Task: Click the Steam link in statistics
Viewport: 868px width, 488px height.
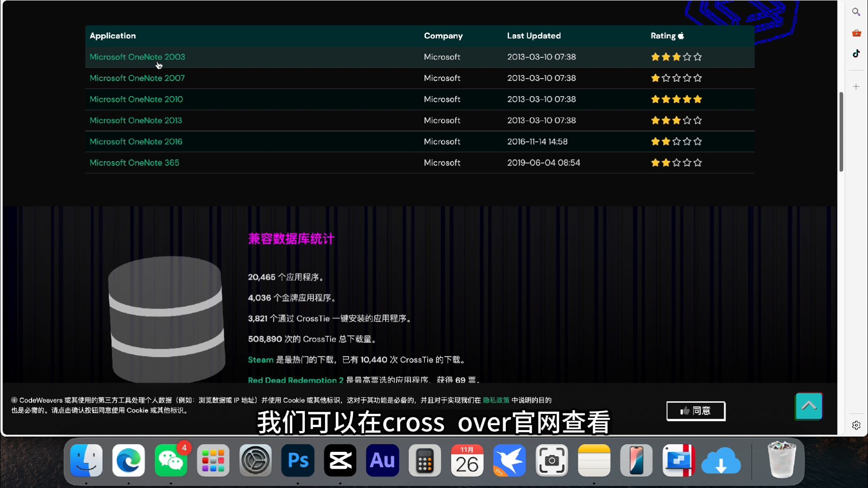Action: pyautogui.click(x=260, y=360)
